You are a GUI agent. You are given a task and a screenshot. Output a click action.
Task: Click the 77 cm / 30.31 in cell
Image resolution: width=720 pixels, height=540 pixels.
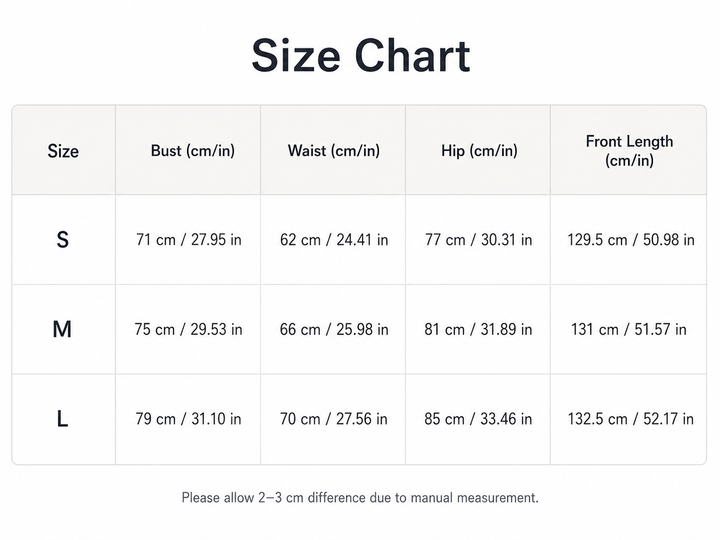pyautogui.click(x=478, y=240)
